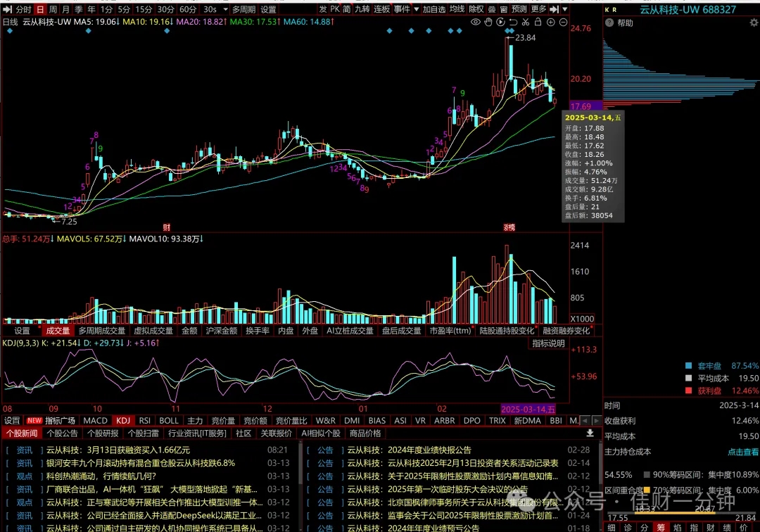
Task: Click the 榜 marker on the price chart
Action: coord(509,227)
